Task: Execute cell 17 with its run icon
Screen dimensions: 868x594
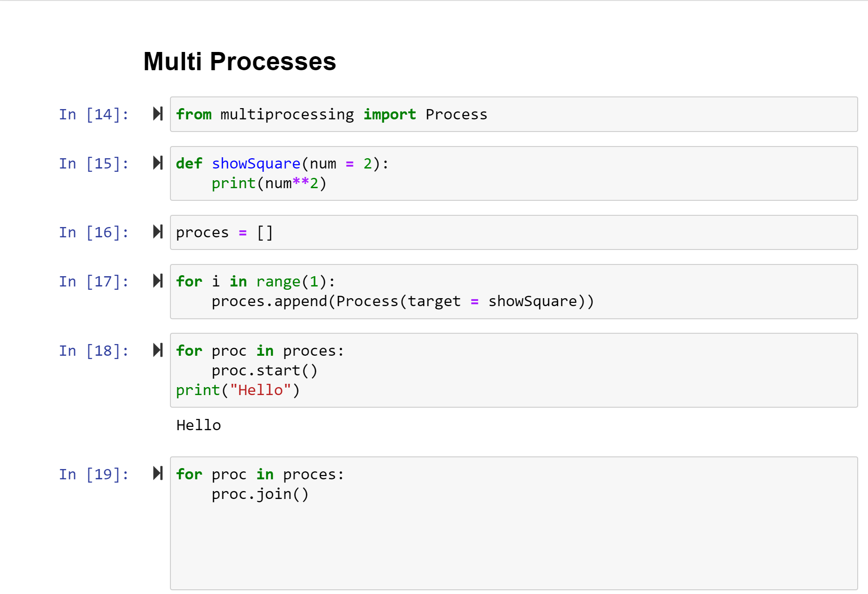Action: click(158, 281)
